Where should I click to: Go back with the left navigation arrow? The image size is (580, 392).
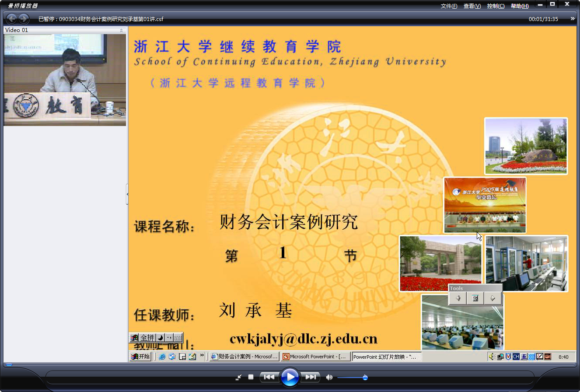[11, 19]
